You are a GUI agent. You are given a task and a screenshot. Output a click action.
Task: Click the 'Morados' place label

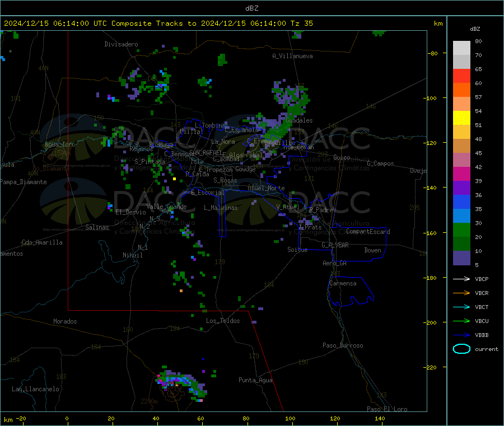65,321
